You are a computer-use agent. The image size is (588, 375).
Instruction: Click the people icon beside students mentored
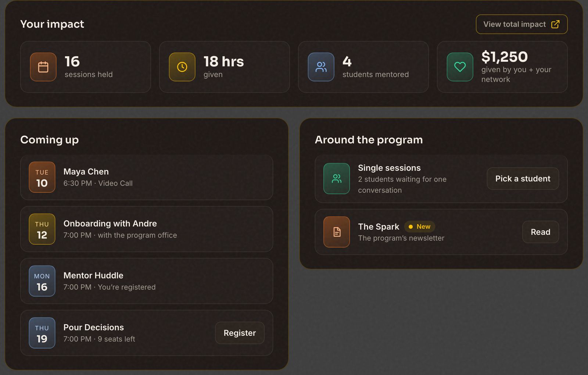tap(321, 67)
